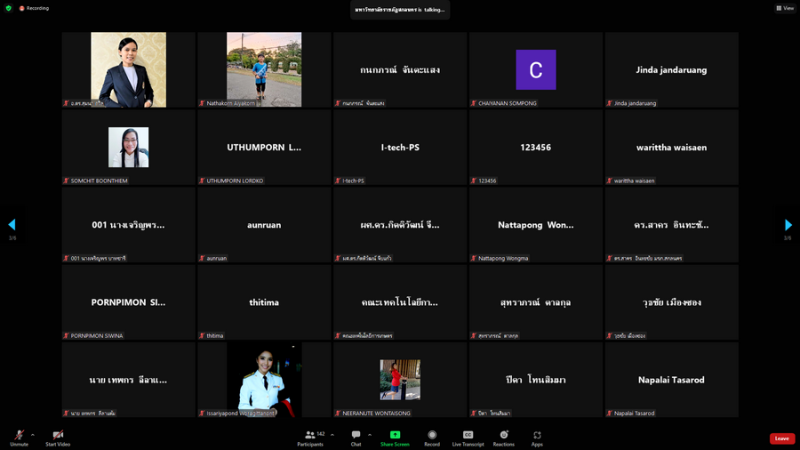Start Video from the meeting toolbar
The width and height of the screenshot is (800, 450).
pos(57,436)
